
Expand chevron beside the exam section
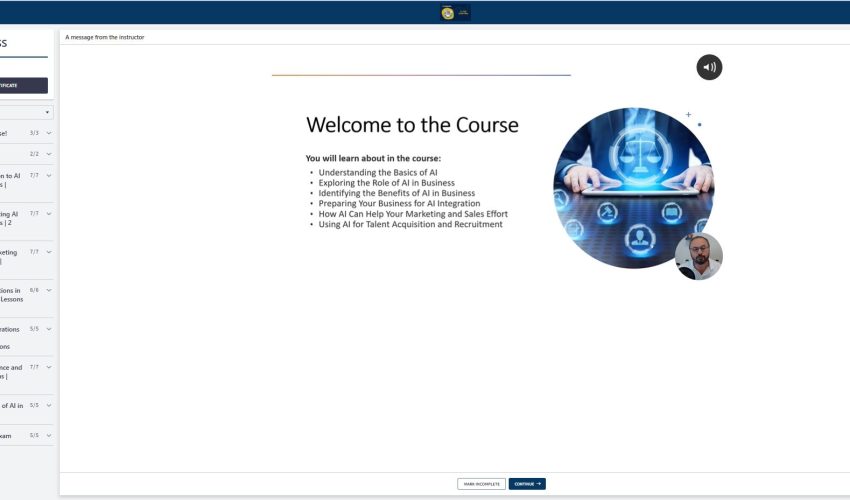tap(49, 435)
